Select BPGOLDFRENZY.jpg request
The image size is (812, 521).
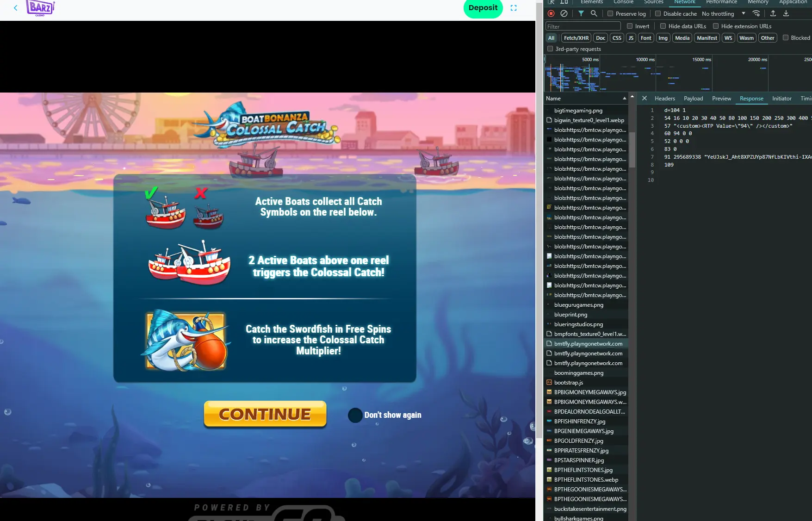click(586, 441)
